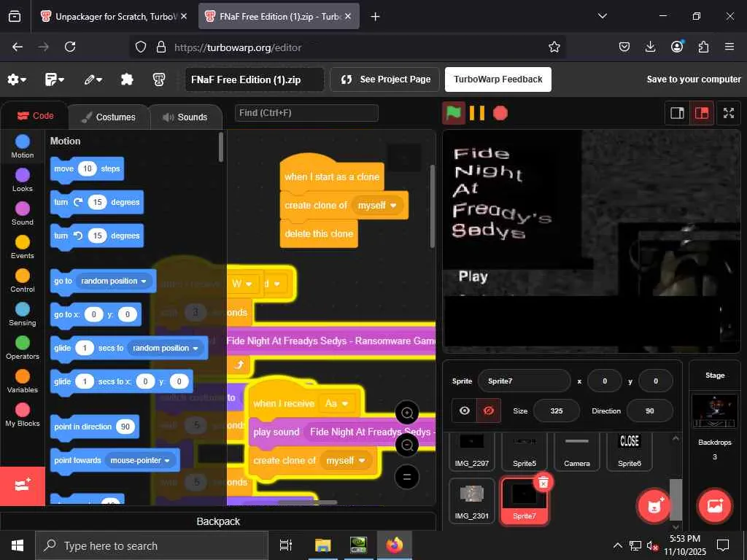The width and height of the screenshot is (747, 560).
Task: Click the Choose a Backdrop button
Action: pyautogui.click(x=715, y=506)
